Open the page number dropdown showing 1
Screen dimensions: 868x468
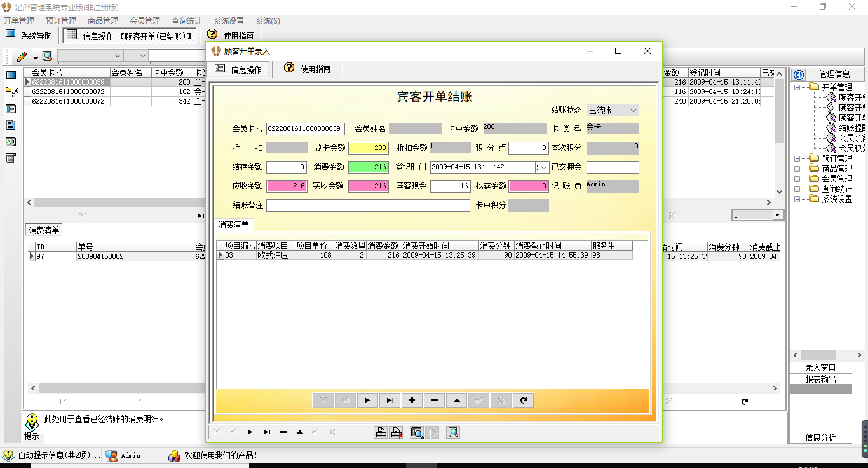(778, 216)
